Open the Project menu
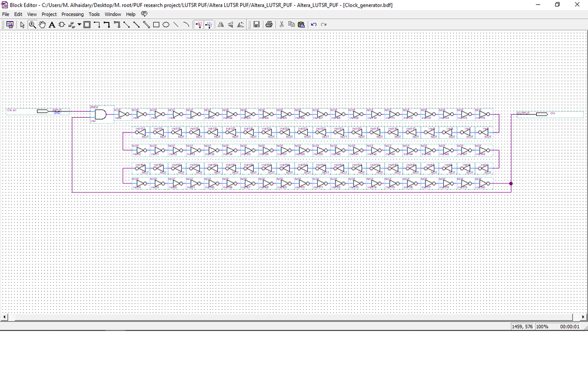 pos(49,14)
